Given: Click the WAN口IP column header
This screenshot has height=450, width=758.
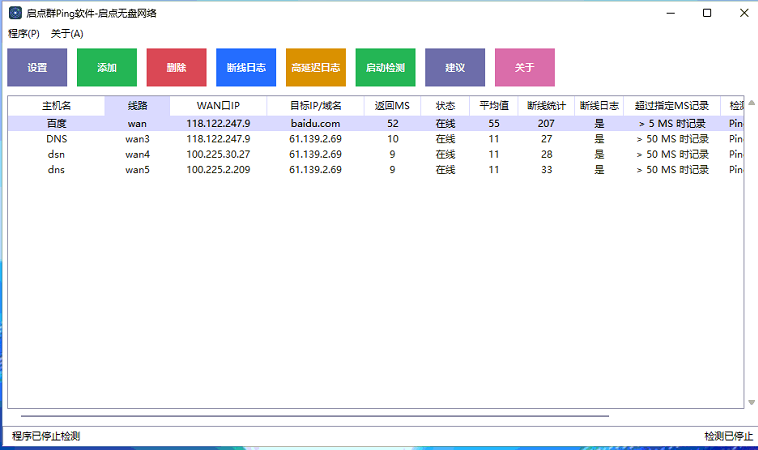Looking at the screenshot, I should point(218,106).
